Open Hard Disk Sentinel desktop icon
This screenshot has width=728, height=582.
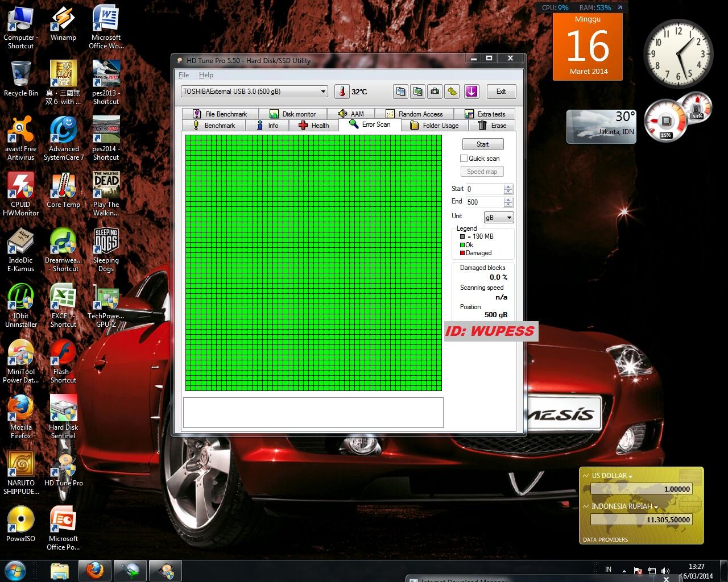(x=63, y=417)
